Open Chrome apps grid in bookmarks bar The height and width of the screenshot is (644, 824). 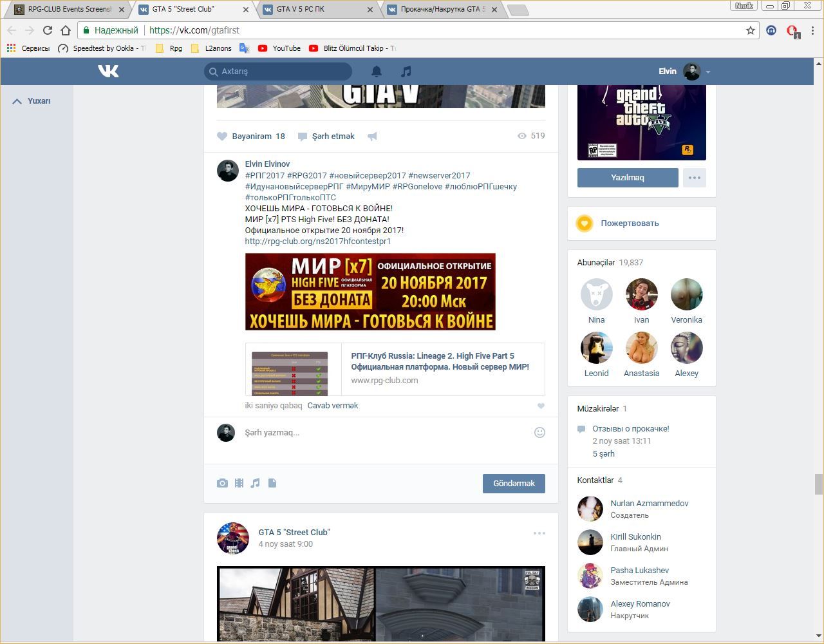(x=11, y=48)
